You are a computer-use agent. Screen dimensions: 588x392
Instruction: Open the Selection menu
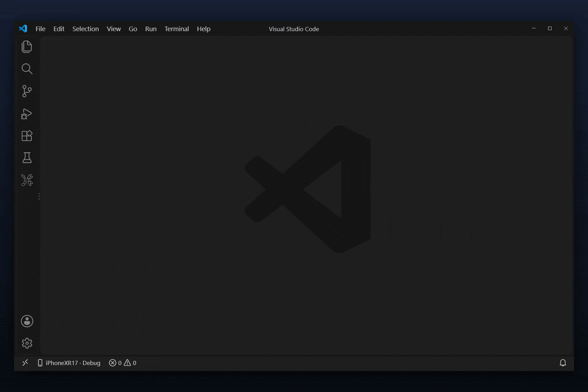[x=85, y=28]
